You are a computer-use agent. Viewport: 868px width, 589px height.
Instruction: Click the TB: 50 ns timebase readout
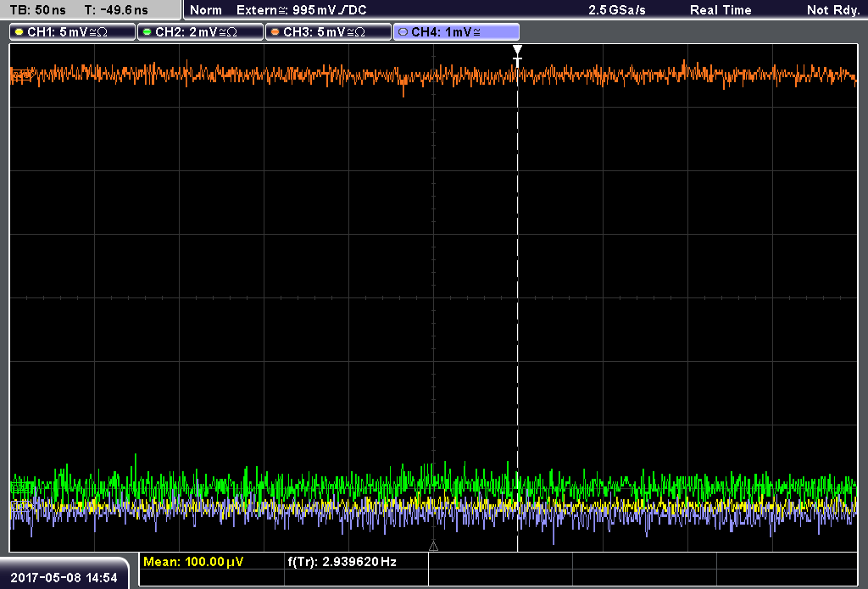pos(37,10)
